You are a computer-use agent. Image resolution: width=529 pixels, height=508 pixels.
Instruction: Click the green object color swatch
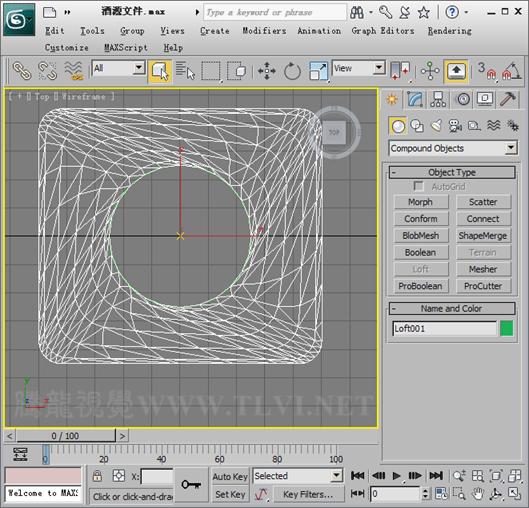coord(506,328)
